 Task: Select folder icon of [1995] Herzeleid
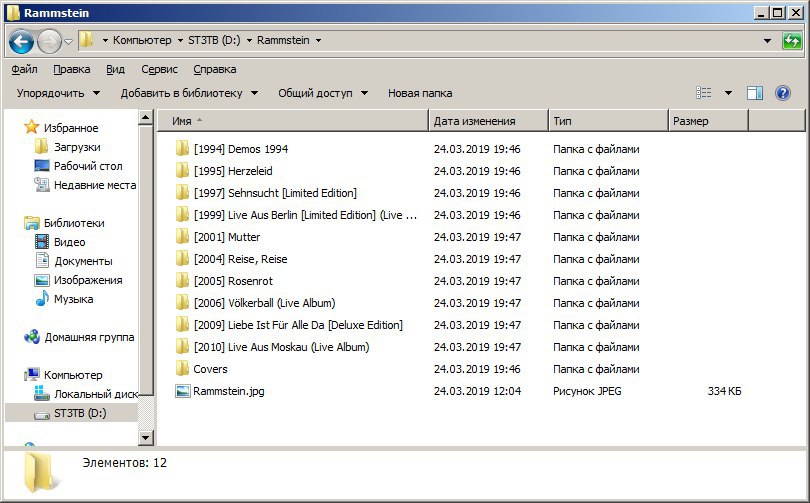click(x=182, y=170)
